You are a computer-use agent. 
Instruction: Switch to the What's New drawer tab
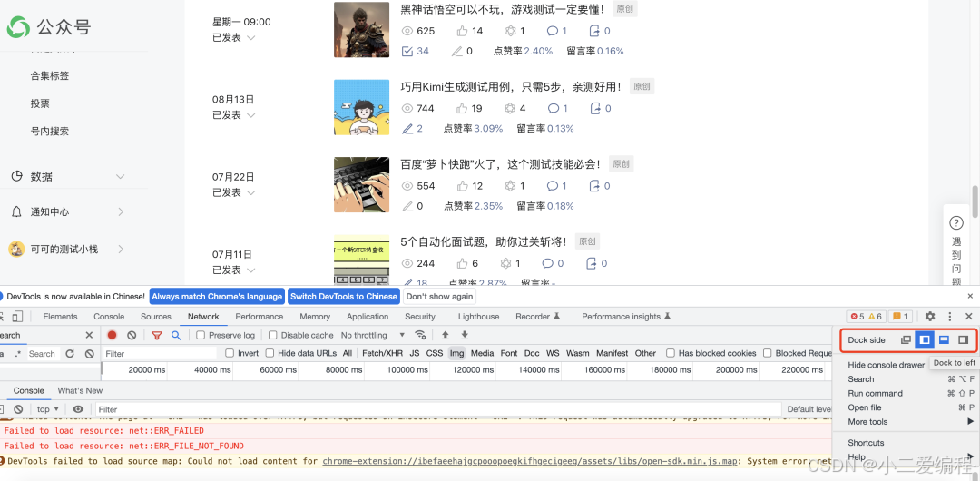click(x=80, y=390)
